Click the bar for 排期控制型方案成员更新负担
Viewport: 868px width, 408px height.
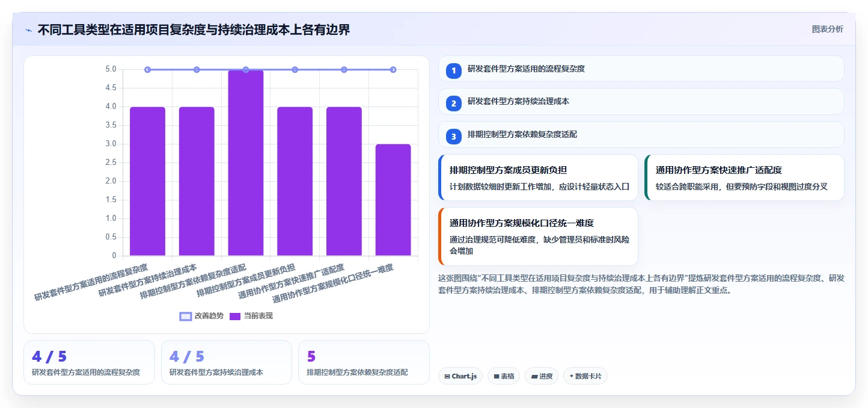295,181
